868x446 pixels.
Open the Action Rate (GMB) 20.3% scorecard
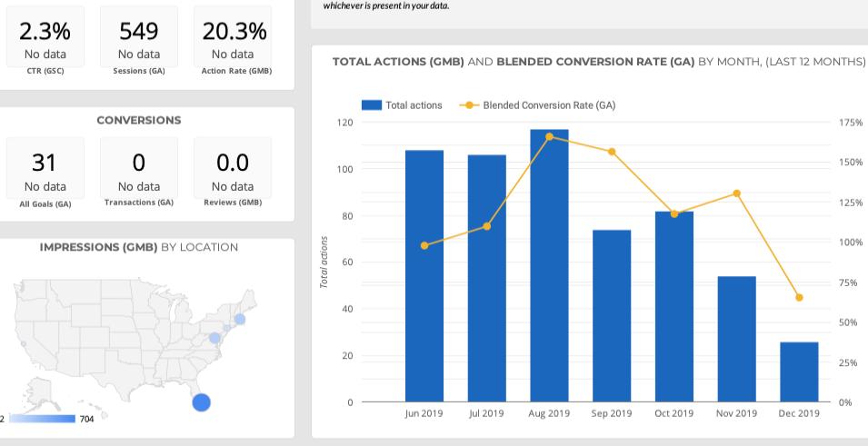[233, 44]
